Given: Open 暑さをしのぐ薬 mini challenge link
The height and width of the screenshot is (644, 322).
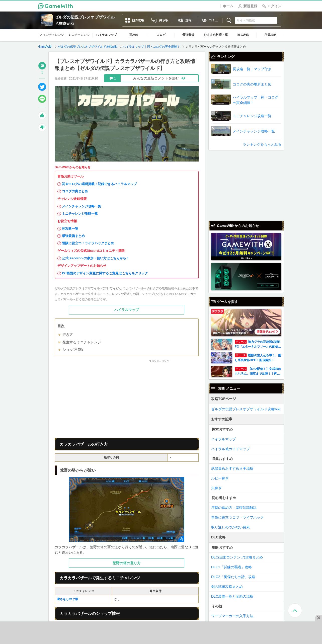Looking at the screenshot, I should 67,599.
